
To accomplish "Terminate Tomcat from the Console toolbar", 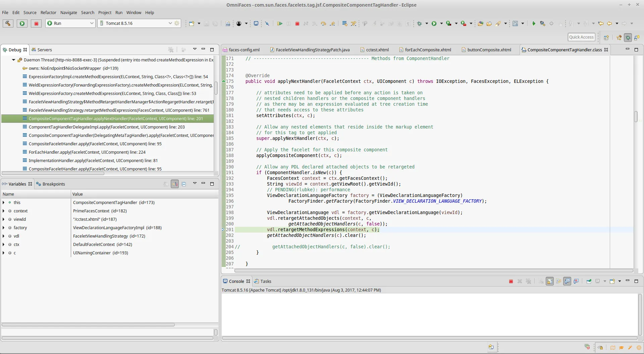I will coord(511,281).
